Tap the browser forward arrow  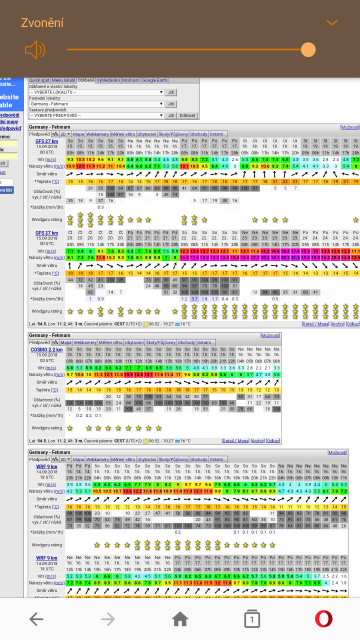coord(108,619)
